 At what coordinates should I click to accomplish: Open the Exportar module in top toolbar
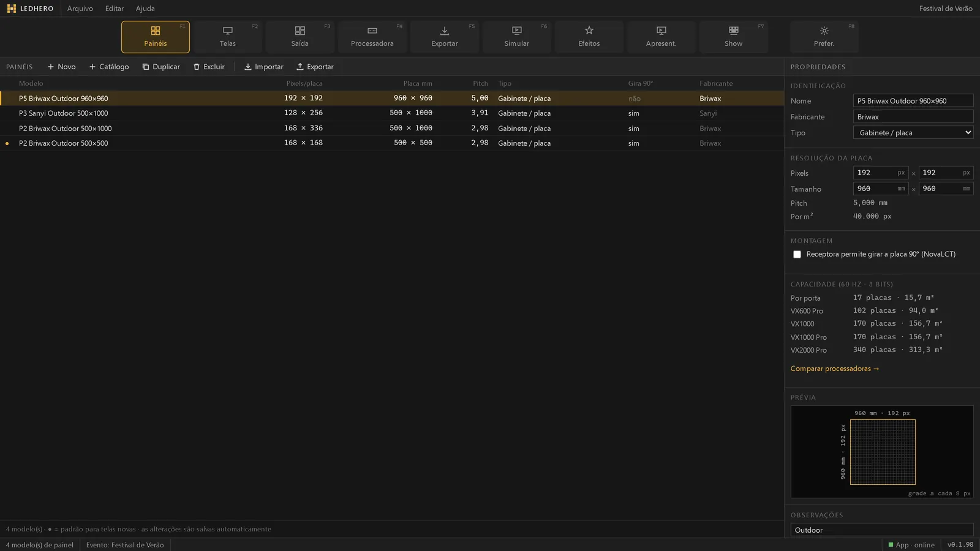445,37
